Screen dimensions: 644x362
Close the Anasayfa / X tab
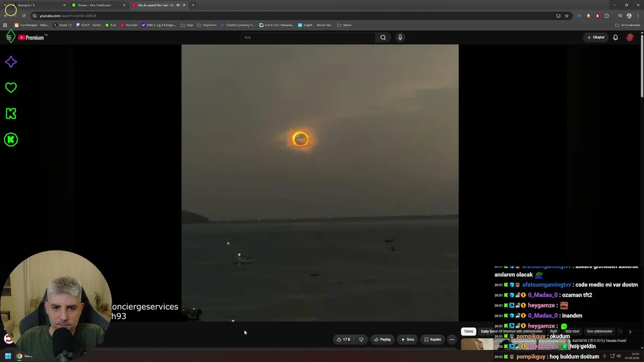[64, 5]
